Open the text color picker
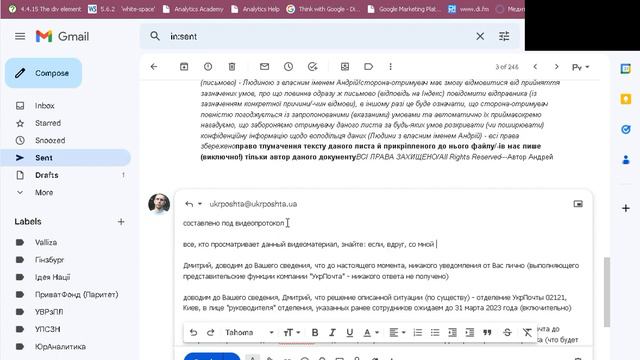The image size is (640, 360). (x=371, y=333)
